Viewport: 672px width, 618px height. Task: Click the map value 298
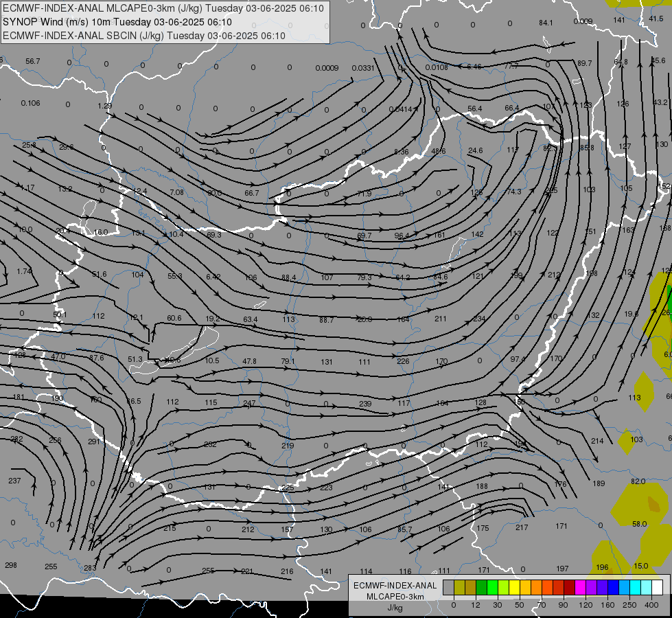tap(11, 565)
